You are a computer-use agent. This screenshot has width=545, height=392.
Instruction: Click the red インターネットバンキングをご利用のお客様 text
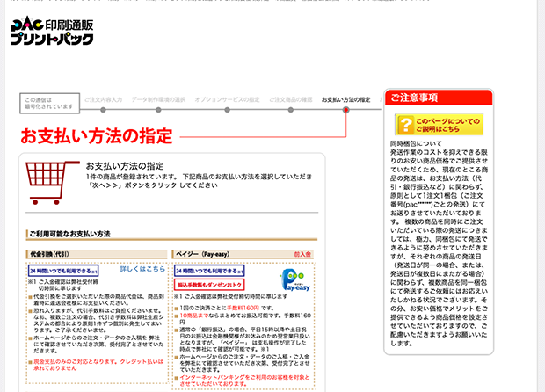pos(244,381)
